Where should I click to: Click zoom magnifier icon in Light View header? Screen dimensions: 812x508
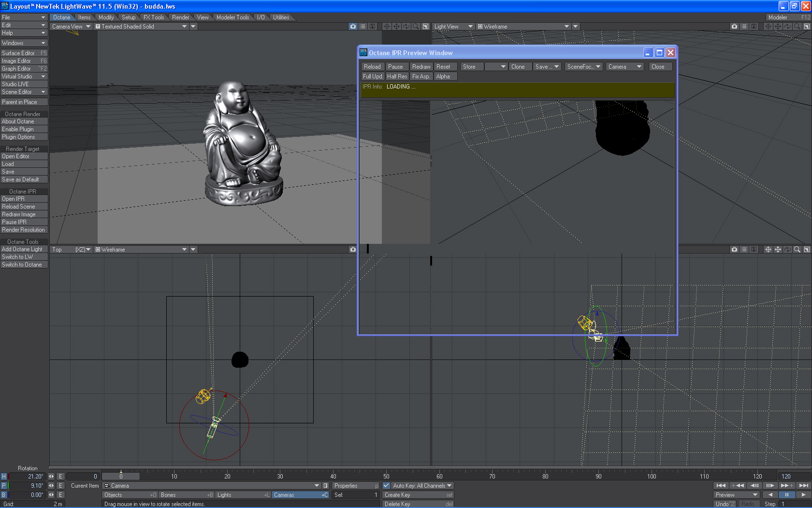[x=797, y=27]
